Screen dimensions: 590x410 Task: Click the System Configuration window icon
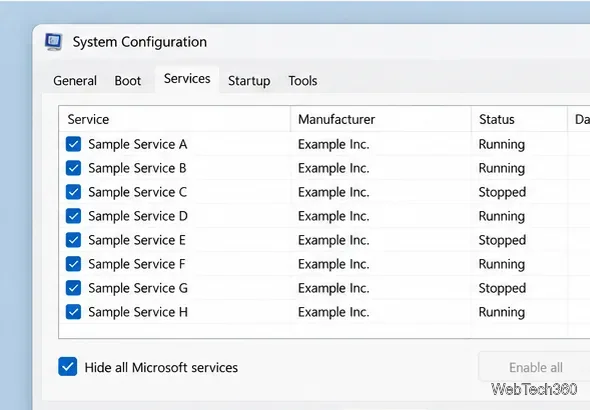53,42
